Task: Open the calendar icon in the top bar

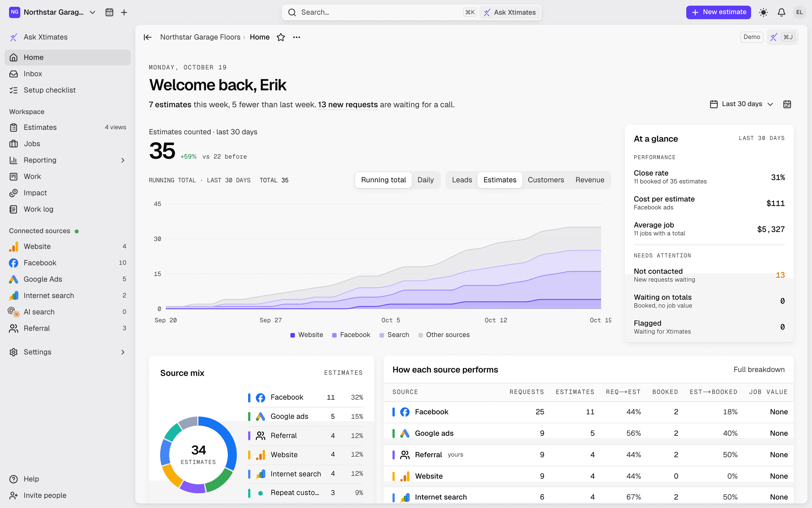Action: click(x=109, y=12)
